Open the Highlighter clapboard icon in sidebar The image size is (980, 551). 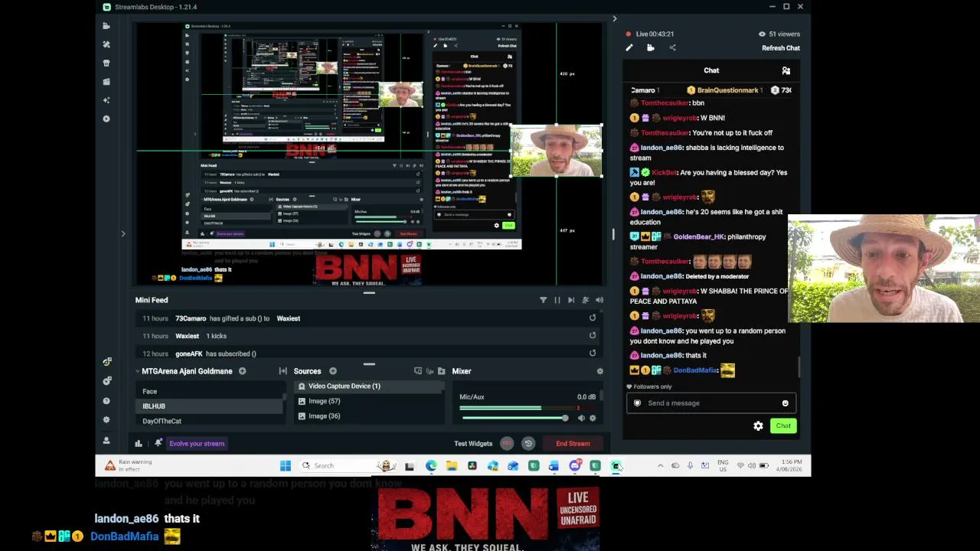coord(106,81)
